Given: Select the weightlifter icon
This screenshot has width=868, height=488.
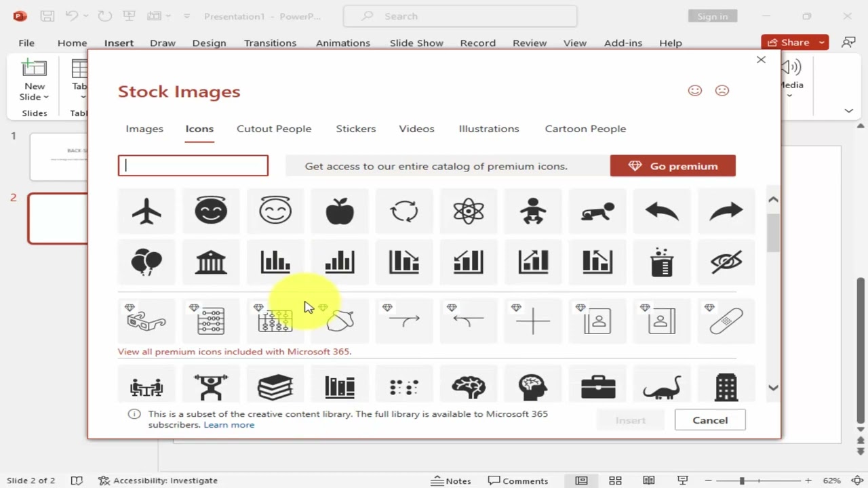Looking at the screenshot, I should [x=211, y=387].
